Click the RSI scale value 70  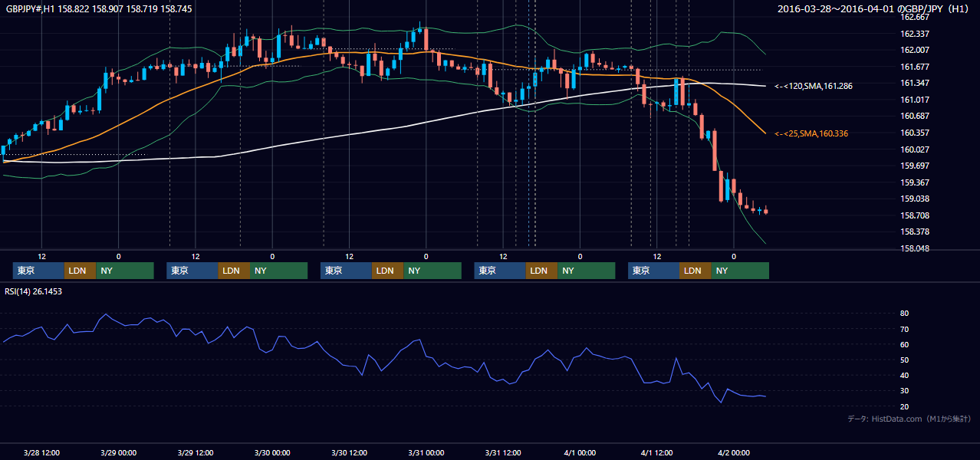(904, 329)
